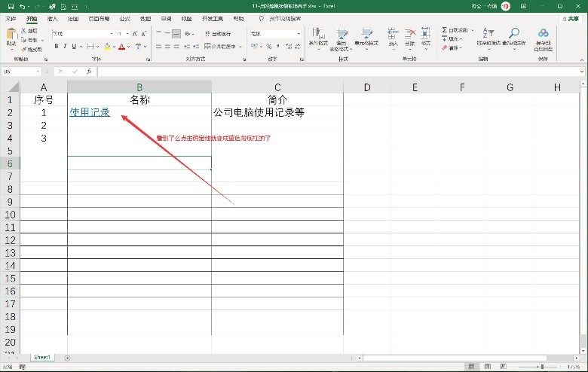588x372 pixels.
Task: Toggle Bold formatting
Action: pos(57,47)
